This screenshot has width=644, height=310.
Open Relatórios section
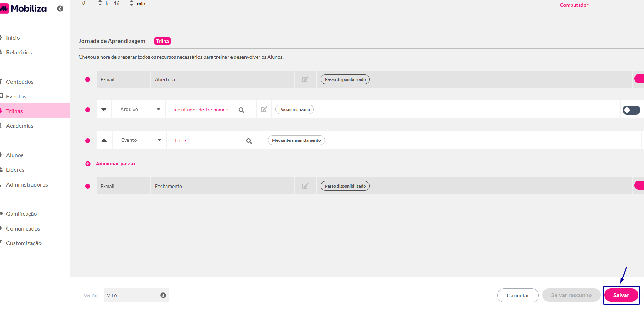pos(19,52)
